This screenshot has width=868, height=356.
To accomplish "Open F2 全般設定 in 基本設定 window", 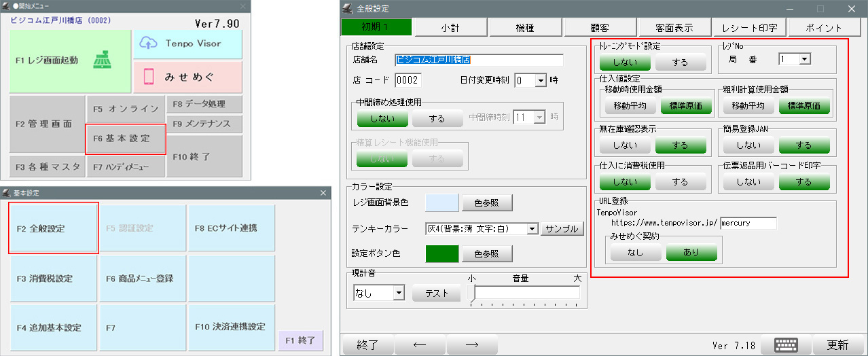I will click(x=54, y=228).
